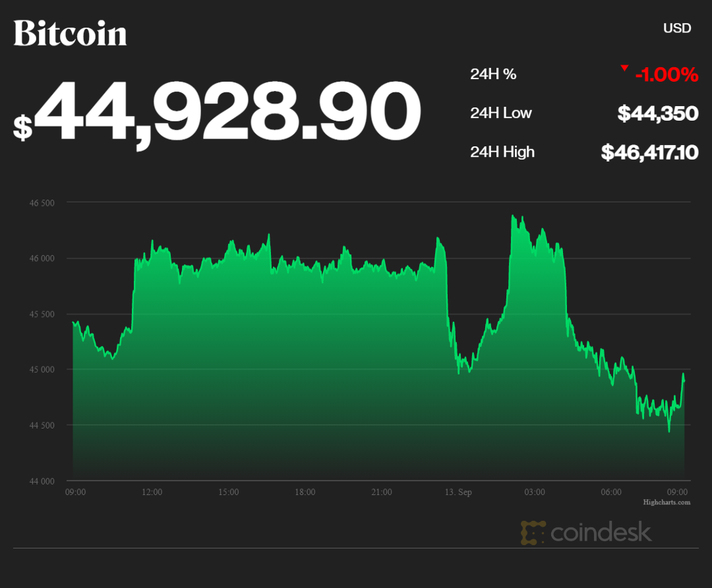Click the 12:00 x-axis time label

152,492
